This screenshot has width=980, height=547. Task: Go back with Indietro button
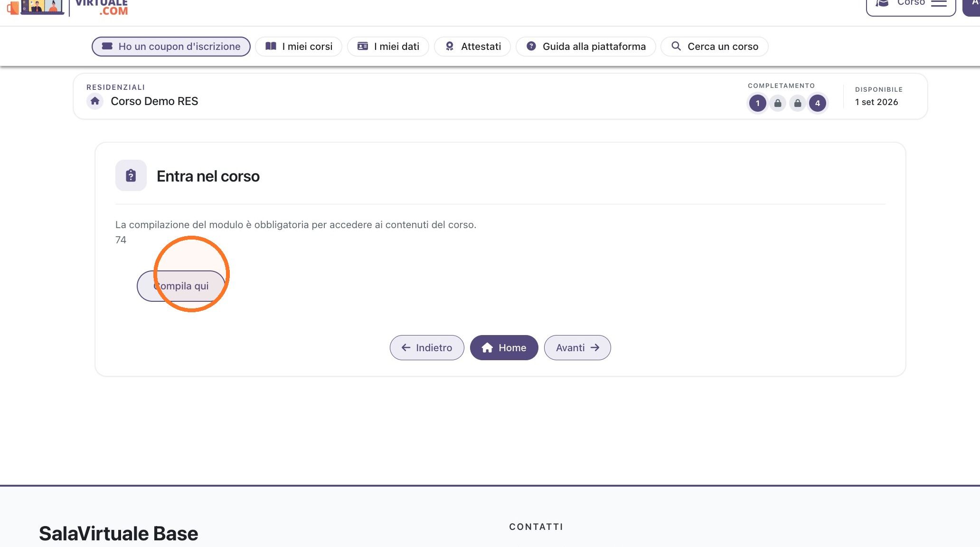(427, 348)
